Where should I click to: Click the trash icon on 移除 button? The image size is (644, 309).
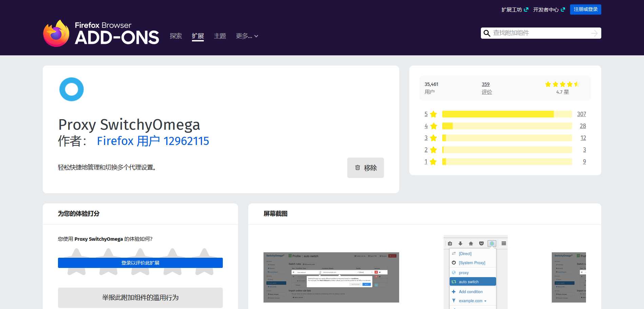pos(357,167)
